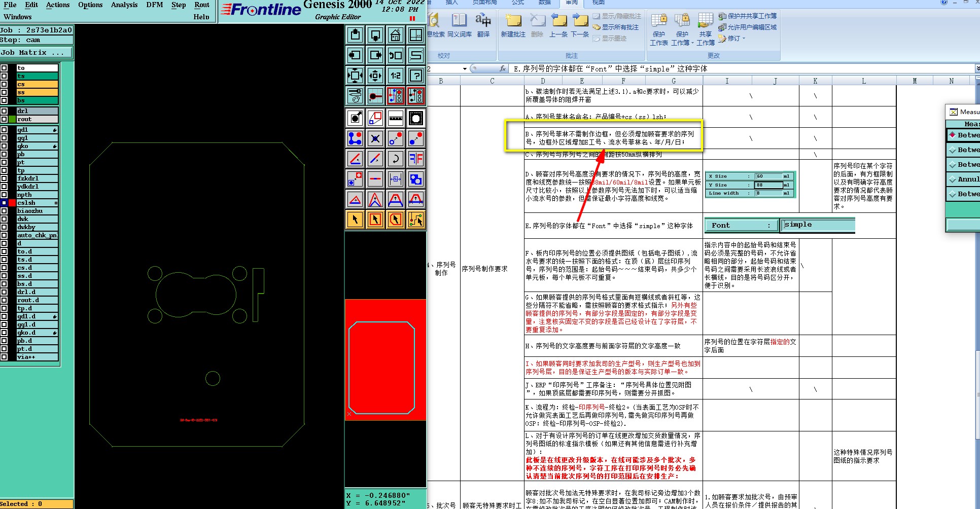Click the pan right view icon
The height and width of the screenshot is (509, 980).
[x=375, y=55]
